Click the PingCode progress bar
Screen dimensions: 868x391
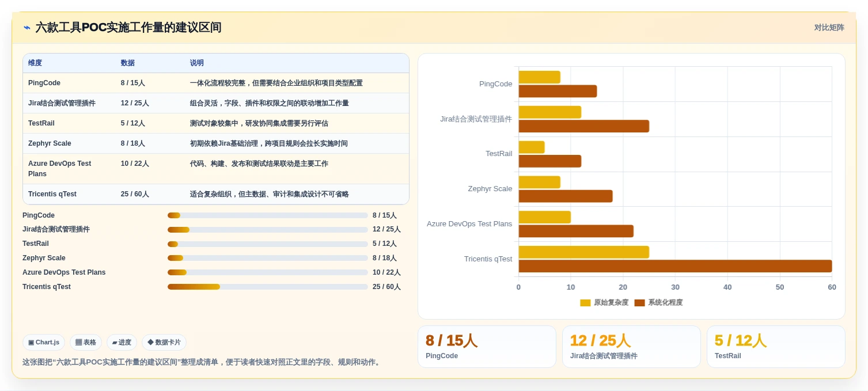pos(268,215)
